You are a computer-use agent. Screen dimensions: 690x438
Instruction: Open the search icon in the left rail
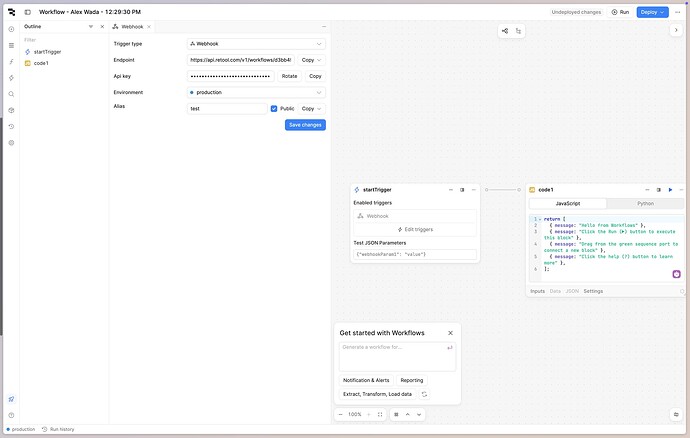[x=11, y=94]
